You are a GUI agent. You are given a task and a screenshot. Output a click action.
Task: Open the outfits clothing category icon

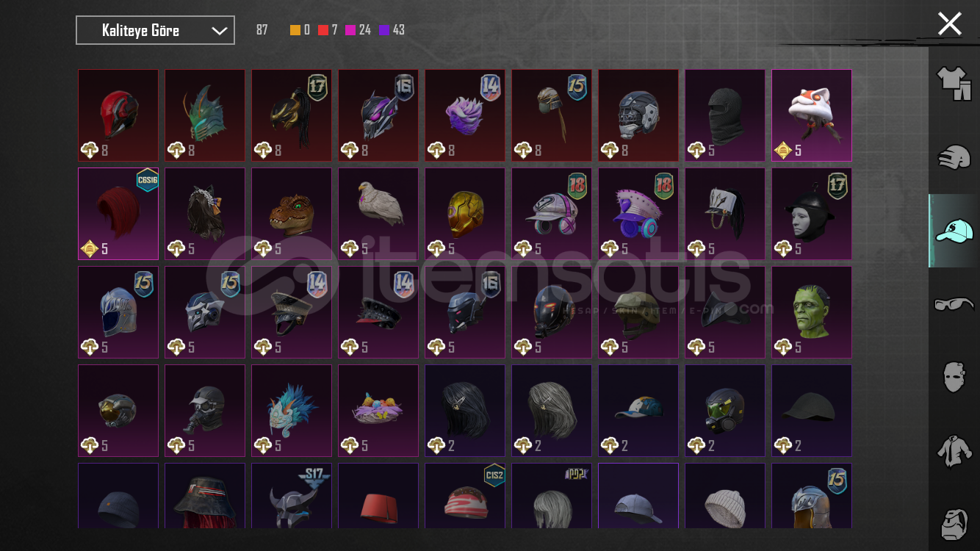(x=954, y=84)
